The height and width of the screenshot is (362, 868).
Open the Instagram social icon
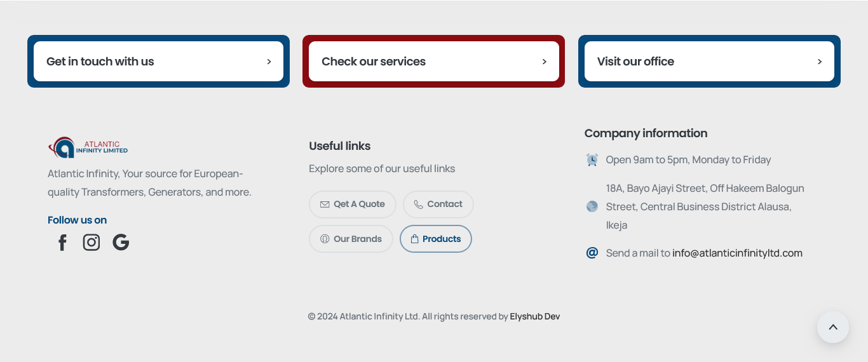tap(92, 243)
